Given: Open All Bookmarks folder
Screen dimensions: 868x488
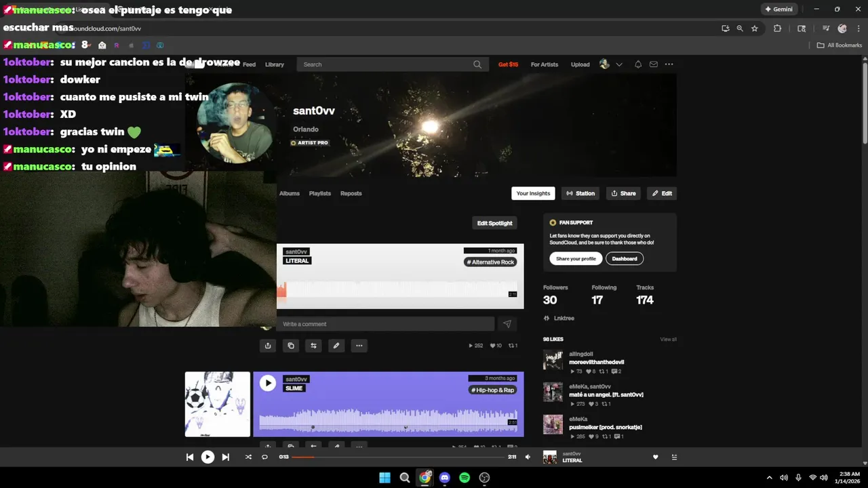Looking at the screenshot, I should coord(840,45).
